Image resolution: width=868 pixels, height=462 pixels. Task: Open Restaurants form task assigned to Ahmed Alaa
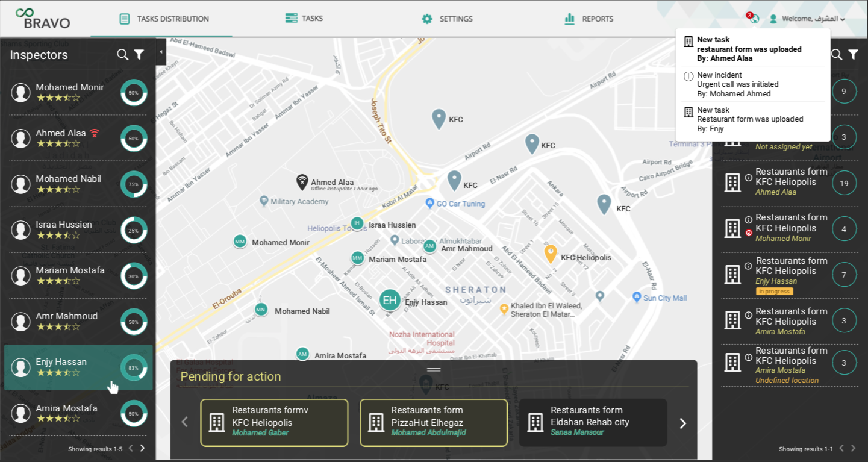(790, 183)
